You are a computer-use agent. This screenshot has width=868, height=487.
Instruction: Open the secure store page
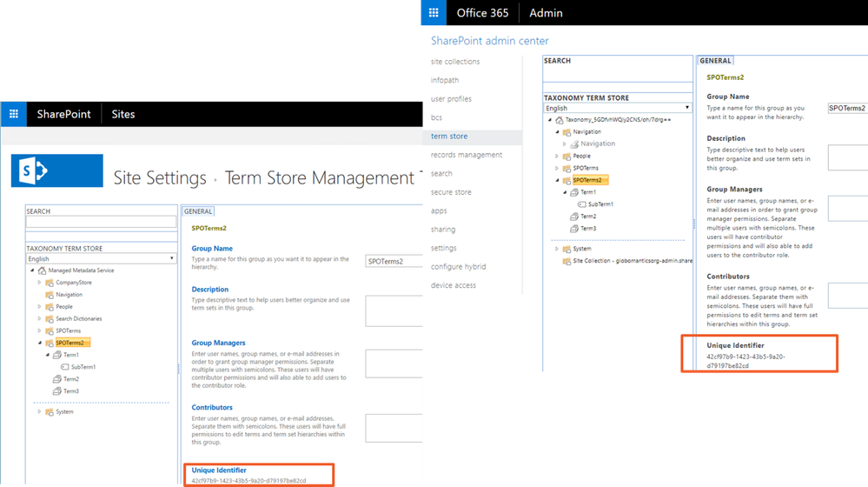[451, 192]
